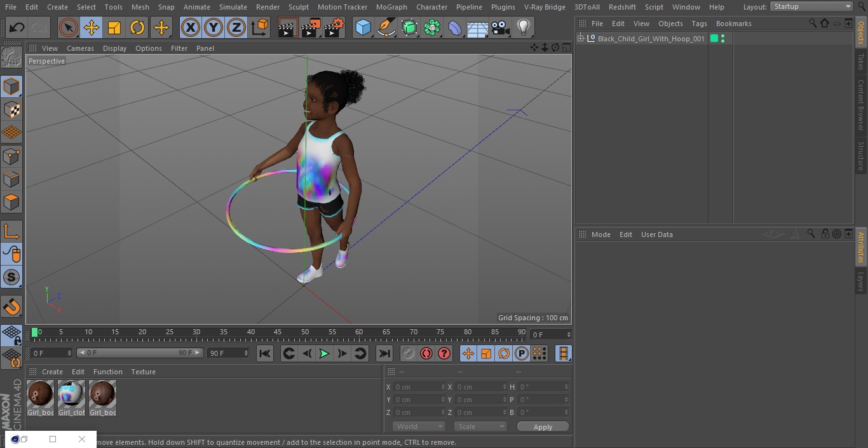
Task: Open Attributes Mode menu
Action: click(600, 234)
